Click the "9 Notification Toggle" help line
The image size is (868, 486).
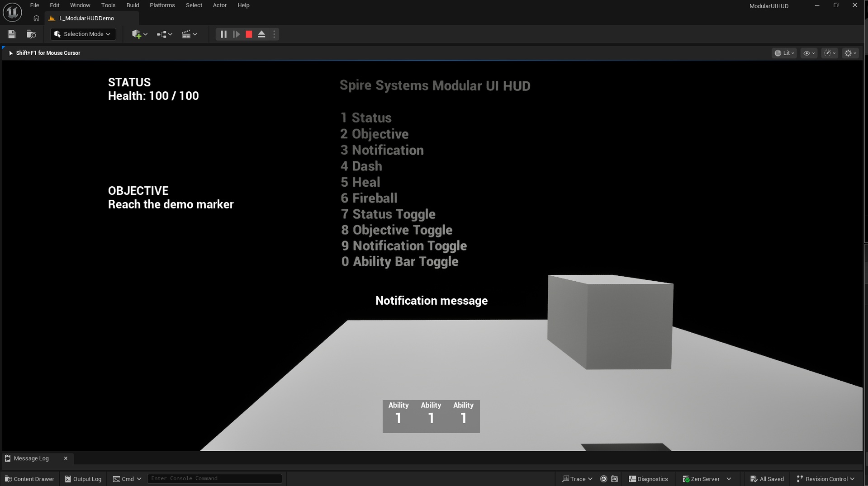click(404, 246)
